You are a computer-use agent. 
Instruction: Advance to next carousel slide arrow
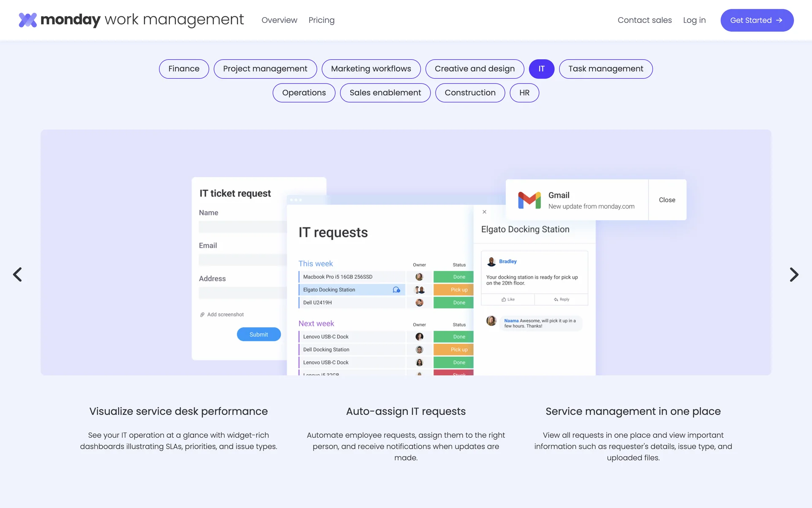pos(794,275)
